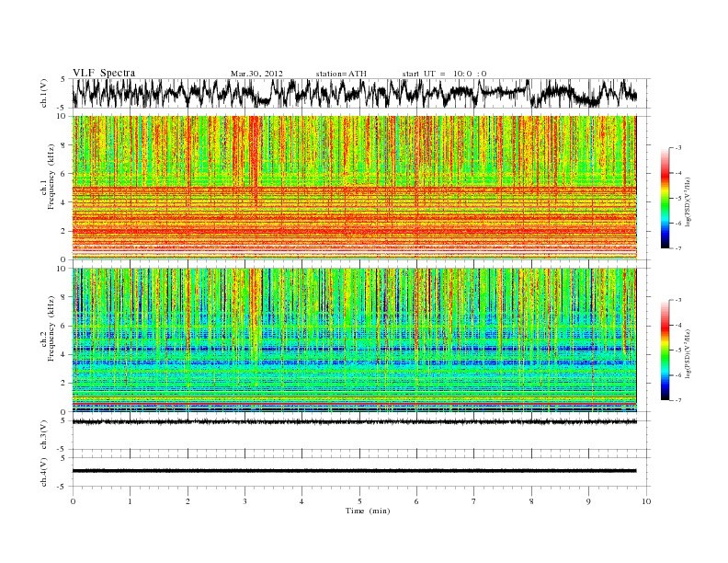Click time axis tick label '3'
This screenshot has width=728, height=563.
[245, 501]
